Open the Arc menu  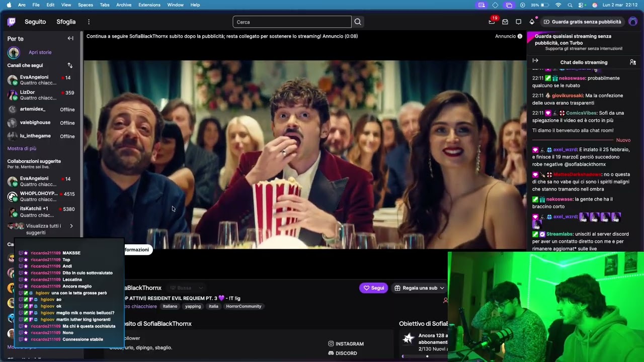[22, 5]
